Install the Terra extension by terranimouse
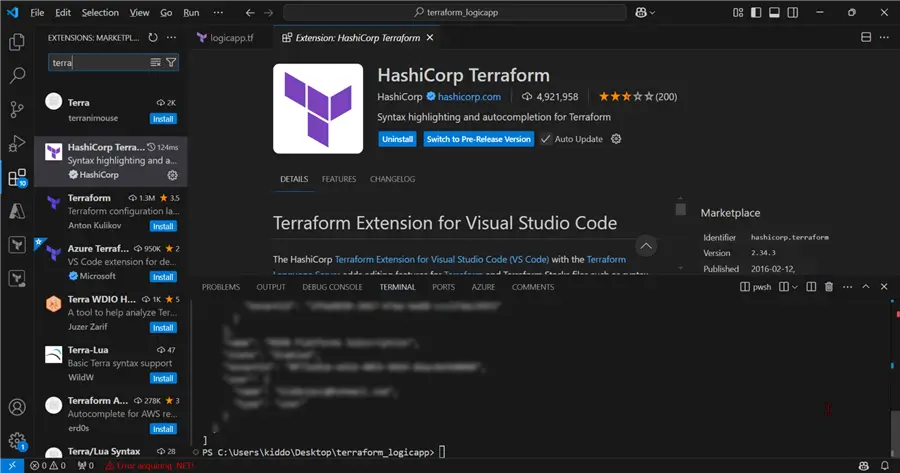This screenshot has height=473, width=900. click(x=163, y=119)
